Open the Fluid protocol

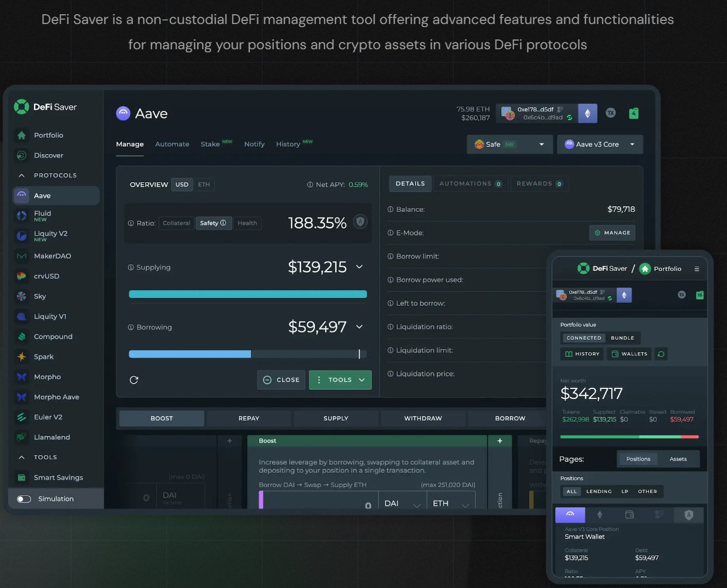tap(42, 215)
